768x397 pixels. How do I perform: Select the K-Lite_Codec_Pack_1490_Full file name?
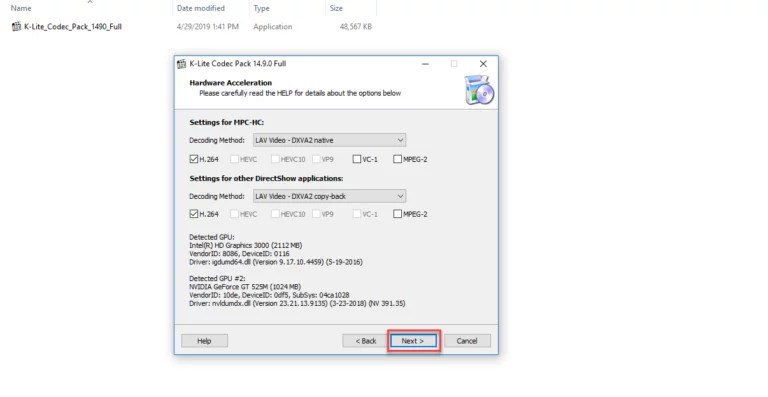73,26
